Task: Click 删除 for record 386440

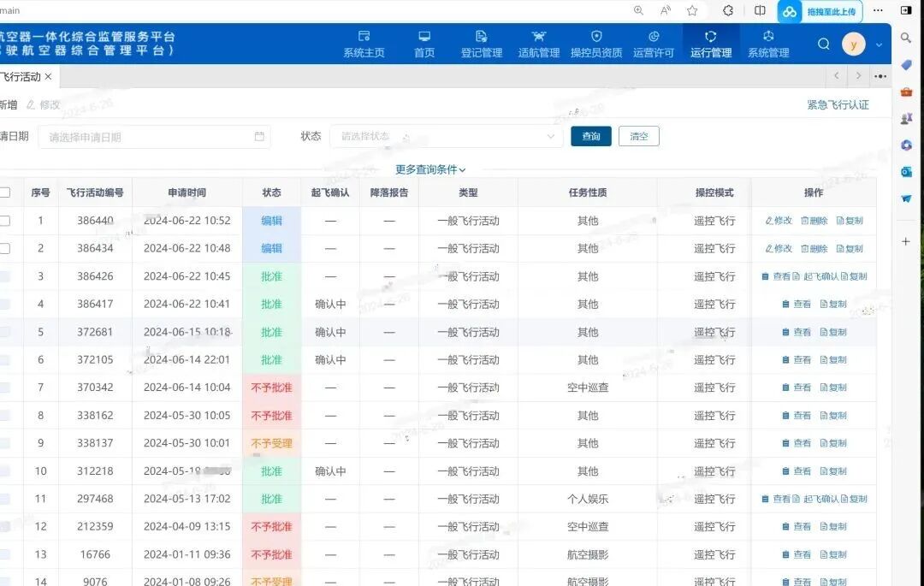Action: tap(814, 220)
